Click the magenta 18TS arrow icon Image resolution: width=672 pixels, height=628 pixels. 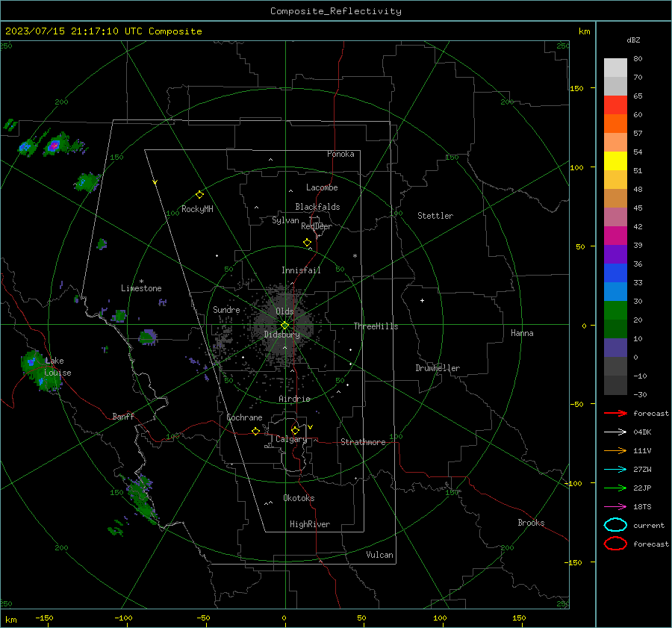click(615, 507)
